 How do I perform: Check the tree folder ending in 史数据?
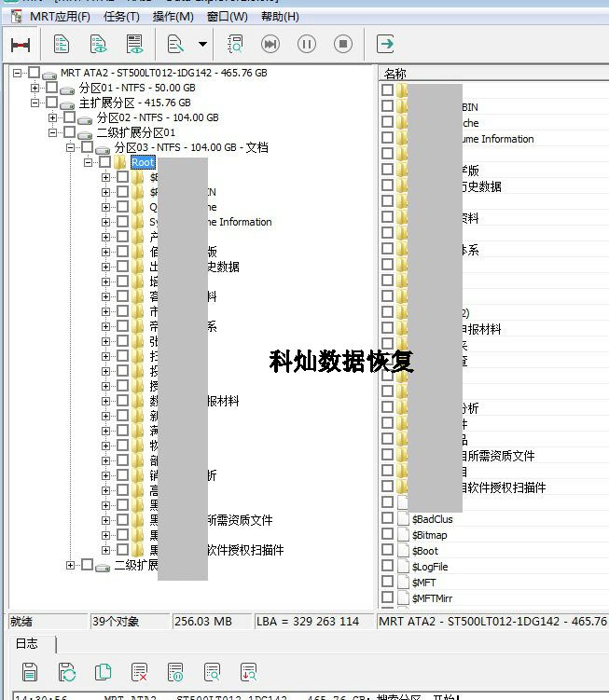[122, 266]
